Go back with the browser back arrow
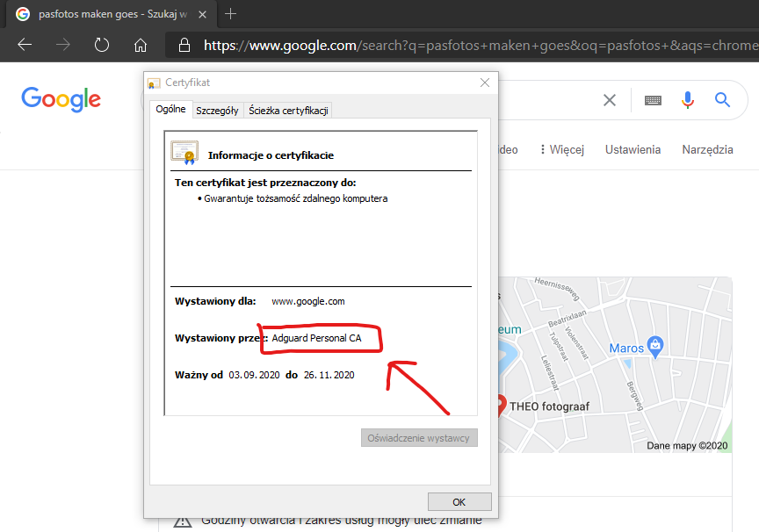The height and width of the screenshot is (532, 759). (x=25, y=45)
